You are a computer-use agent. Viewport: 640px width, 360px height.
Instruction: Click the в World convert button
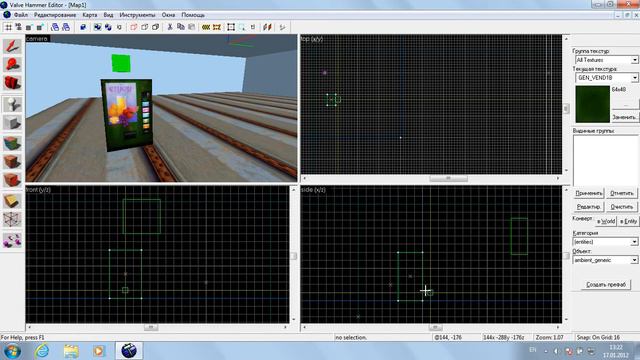click(x=606, y=221)
